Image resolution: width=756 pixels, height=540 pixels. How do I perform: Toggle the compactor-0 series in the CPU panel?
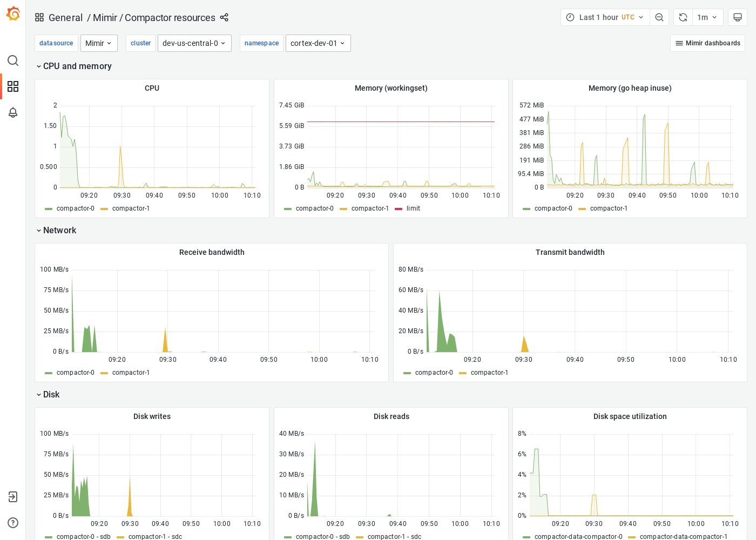coord(76,208)
